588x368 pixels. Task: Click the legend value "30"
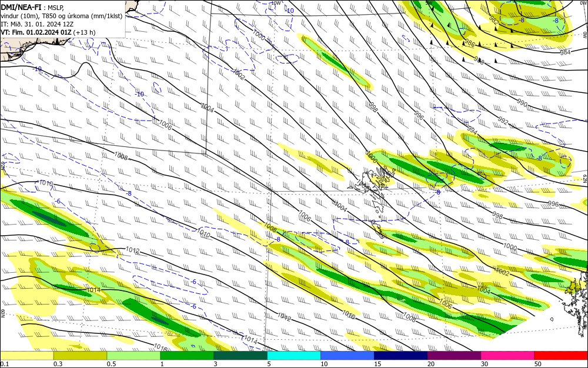point(485,364)
